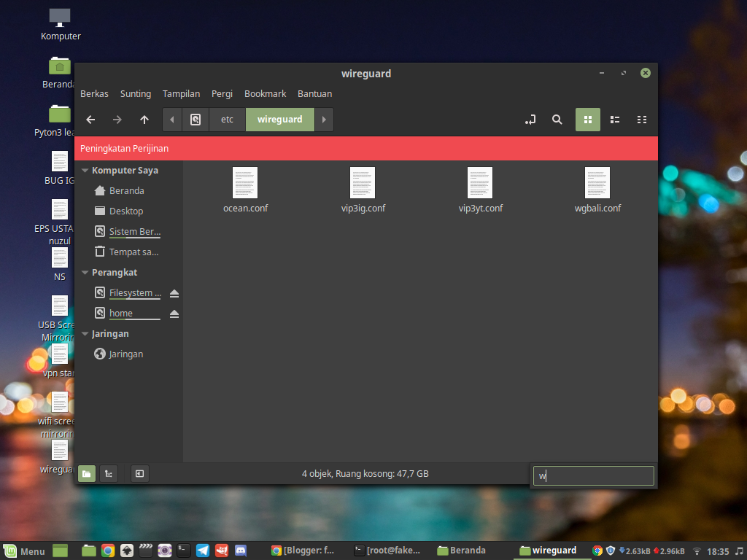Open the Bookmark menu

[265, 93]
